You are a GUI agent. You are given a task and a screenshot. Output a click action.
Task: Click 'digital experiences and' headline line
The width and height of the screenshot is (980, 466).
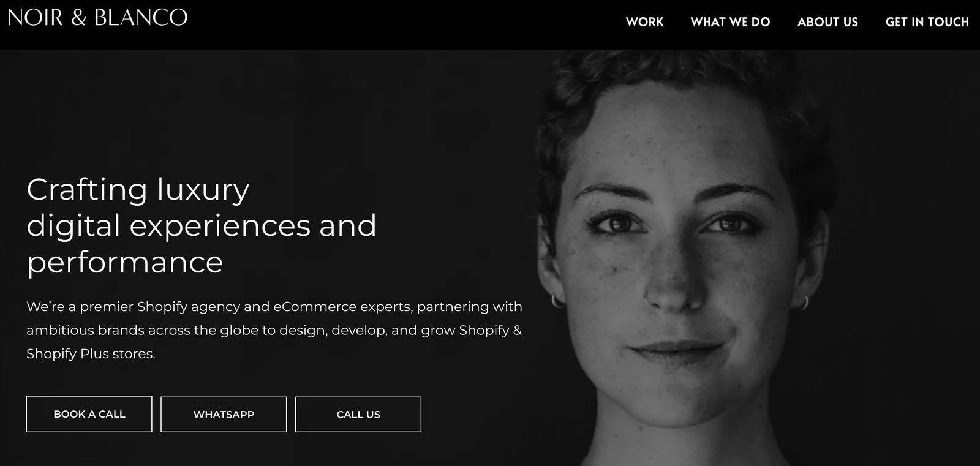(x=202, y=226)
